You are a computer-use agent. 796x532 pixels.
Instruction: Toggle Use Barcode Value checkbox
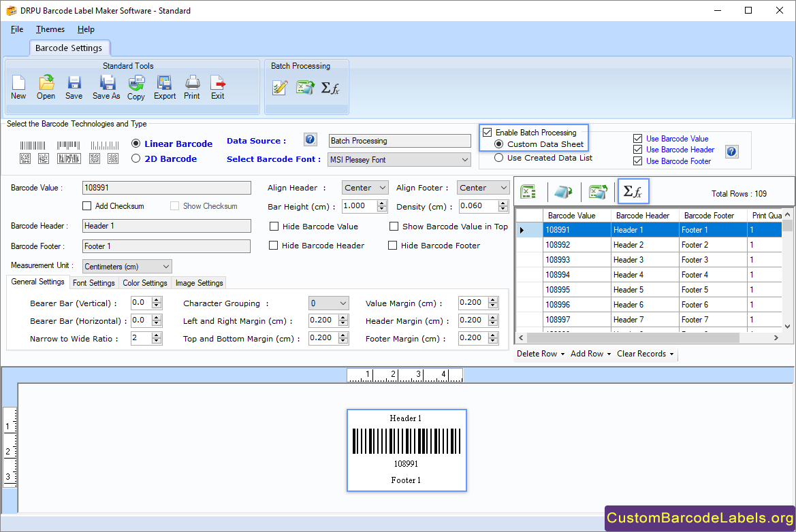(x=637, y=139)
